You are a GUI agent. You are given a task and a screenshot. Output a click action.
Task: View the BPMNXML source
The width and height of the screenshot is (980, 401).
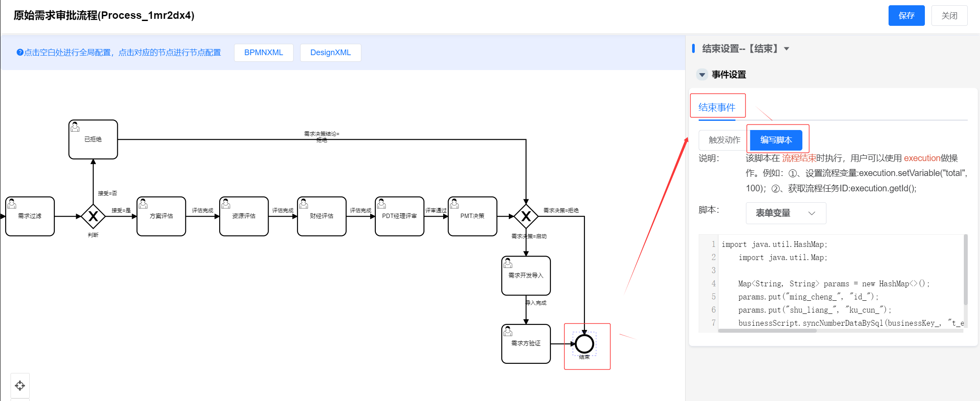pyautogui.click(x=263, y=53)
